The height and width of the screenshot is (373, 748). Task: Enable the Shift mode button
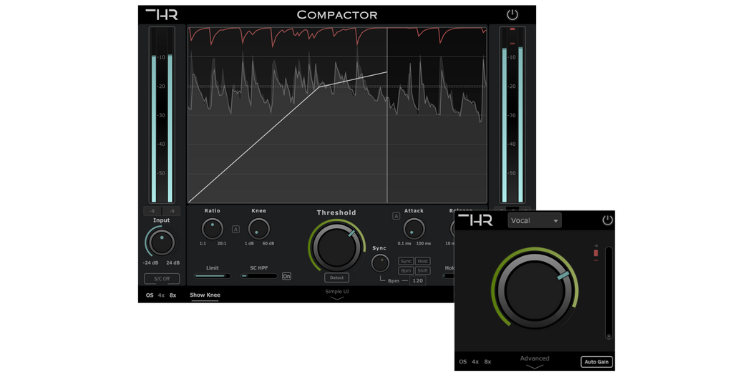point(423,270)
